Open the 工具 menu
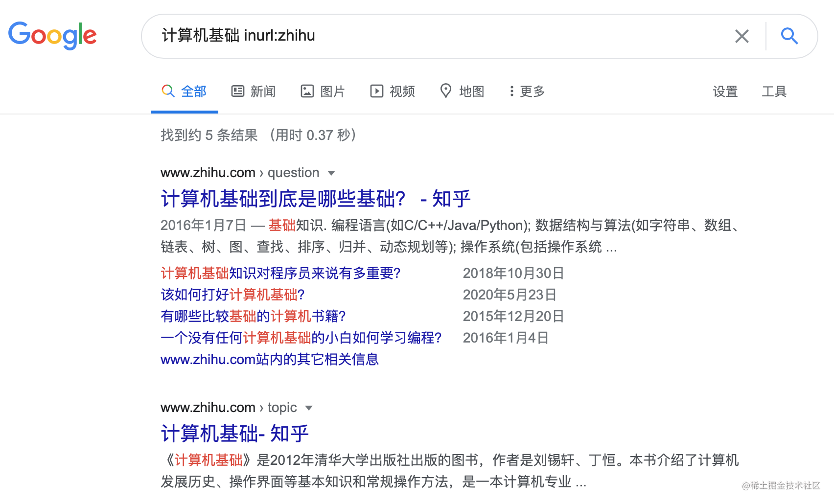 [x=774, y=92]
